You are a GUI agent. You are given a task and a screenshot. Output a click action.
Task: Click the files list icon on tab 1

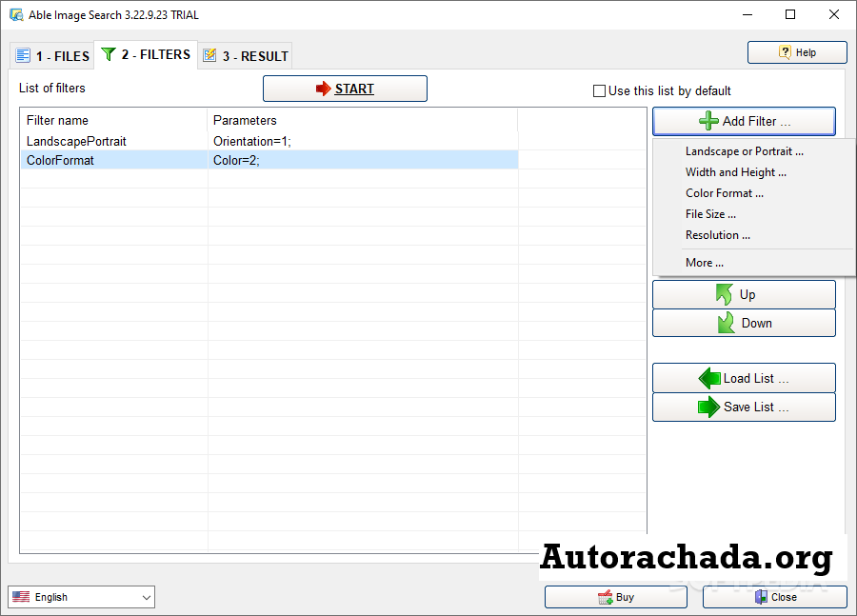click(x=23, y=56)
